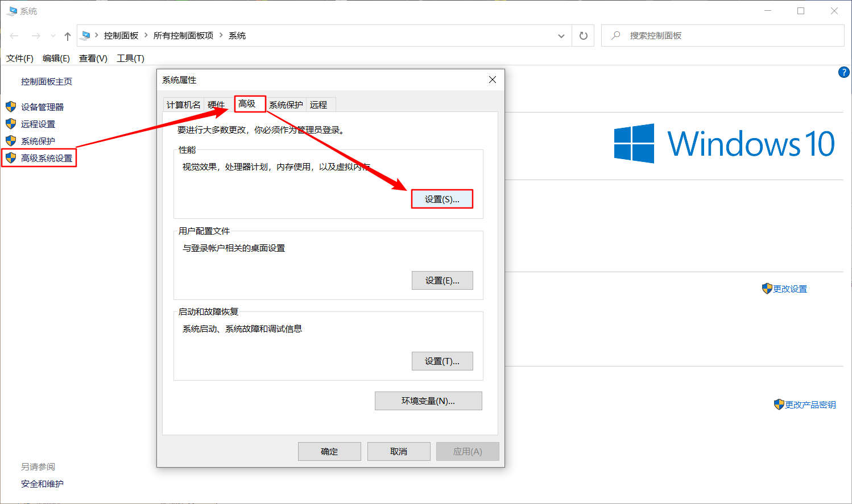
Task: Click the 更改设置 link
Action: [x=790, y=289]
